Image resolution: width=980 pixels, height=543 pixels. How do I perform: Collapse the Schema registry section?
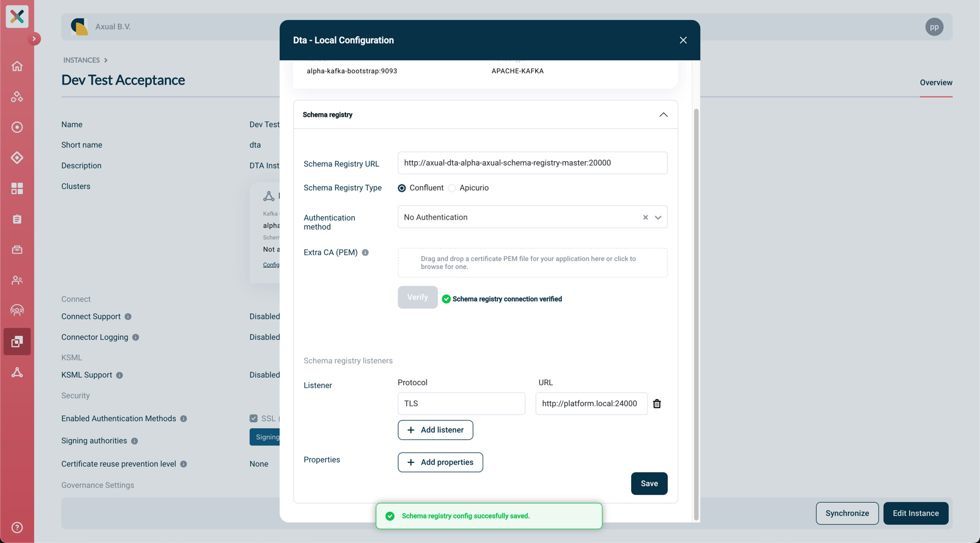[x=663, y=115]
